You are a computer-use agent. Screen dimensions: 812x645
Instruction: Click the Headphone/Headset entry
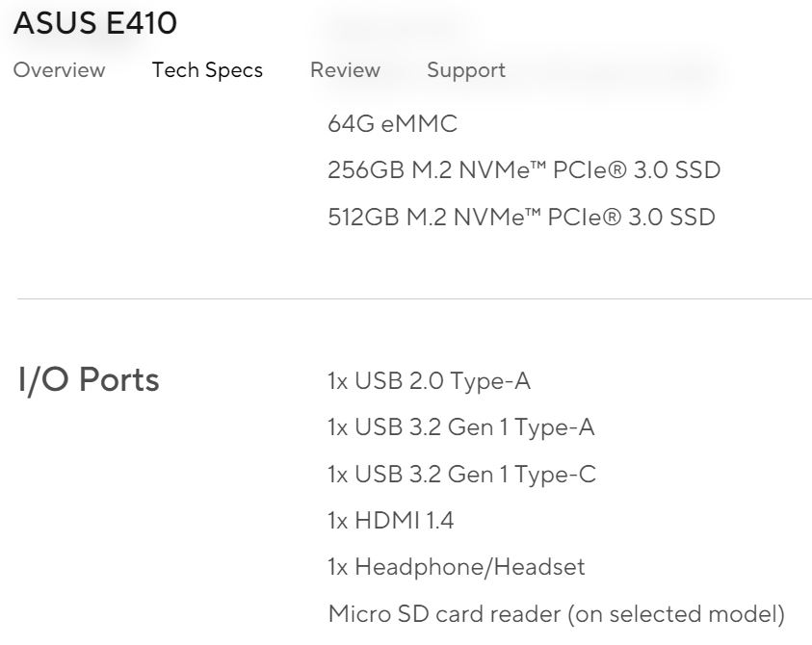[x=457, y=567]
